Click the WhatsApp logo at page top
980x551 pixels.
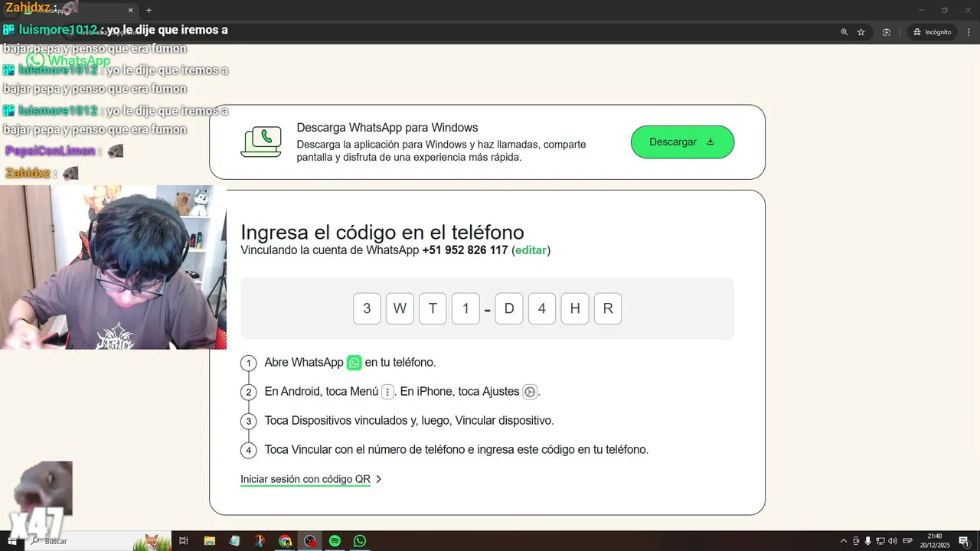coord(69,60)
